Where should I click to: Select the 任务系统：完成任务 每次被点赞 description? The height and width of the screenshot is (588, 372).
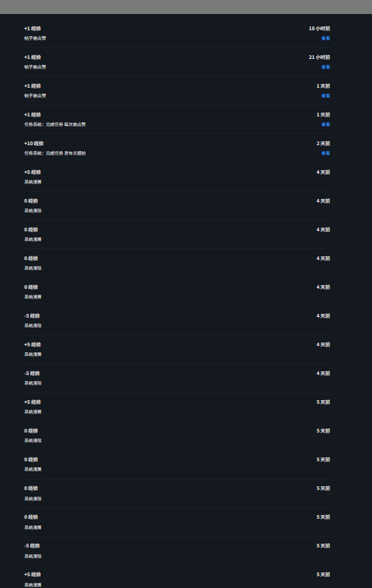click(x=55, y=125)
